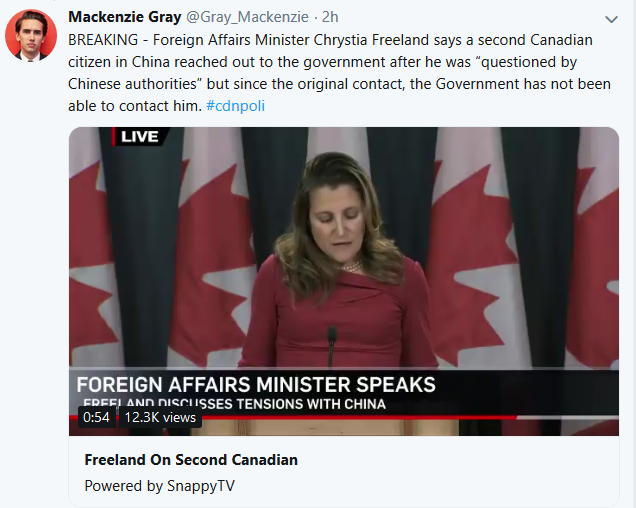Click the FOREIGN AFFAIRS MINISTER SPEAKS banner
The height and width of the screenshot is (508, 636).
256,384
